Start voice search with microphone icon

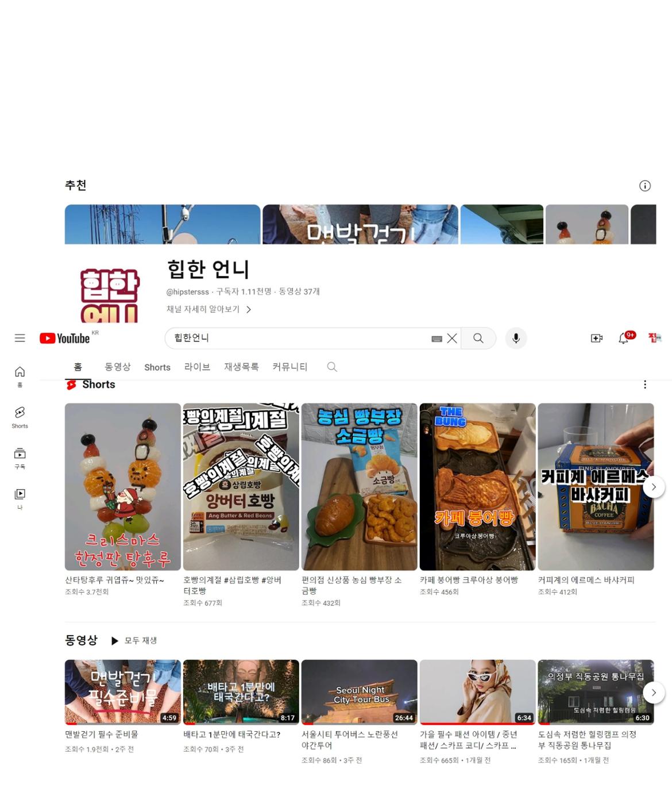pyautogui.click(x=516, y=339)
